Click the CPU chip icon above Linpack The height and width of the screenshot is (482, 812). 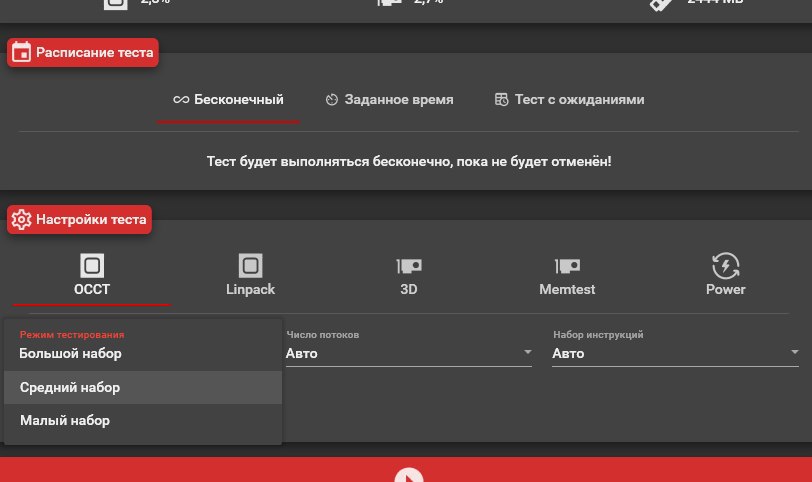pyautogui.click(x=251, y=266)
